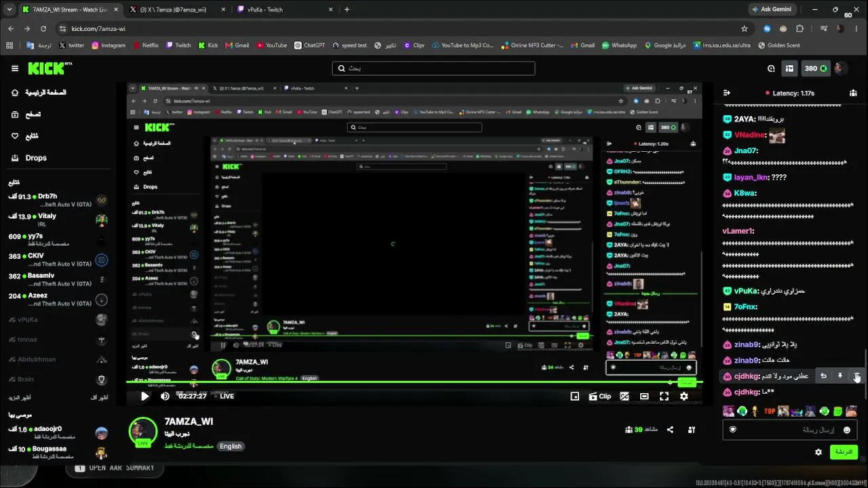Type in the chat message field
This screenshot has width=868, height=488.
(789, 430)
